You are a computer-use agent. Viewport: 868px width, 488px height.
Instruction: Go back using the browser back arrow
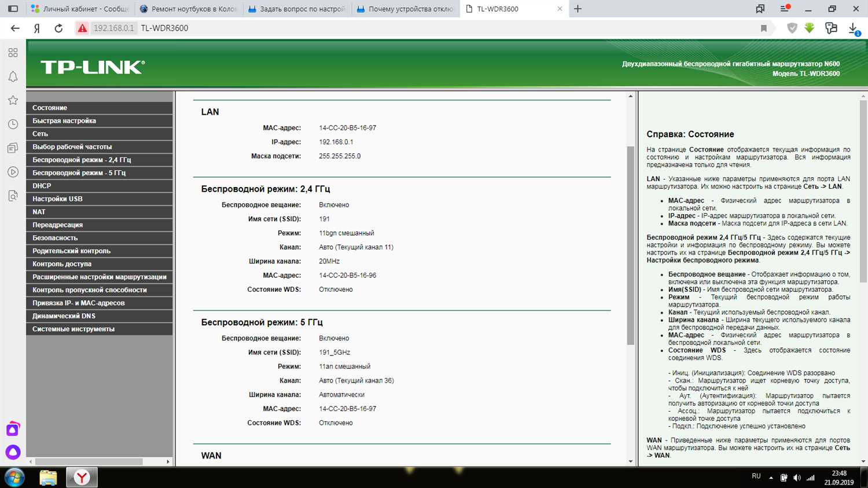[x=15, y=28]
